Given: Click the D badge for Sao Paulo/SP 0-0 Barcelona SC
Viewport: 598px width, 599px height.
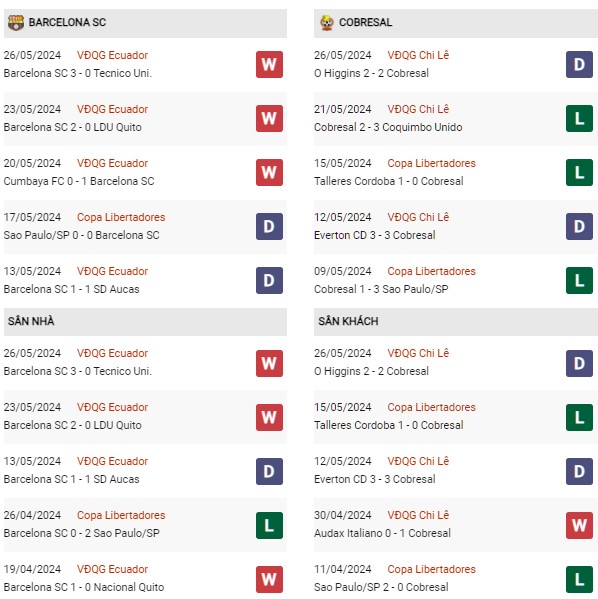Looking at the screenshot, I should point(269,226).
